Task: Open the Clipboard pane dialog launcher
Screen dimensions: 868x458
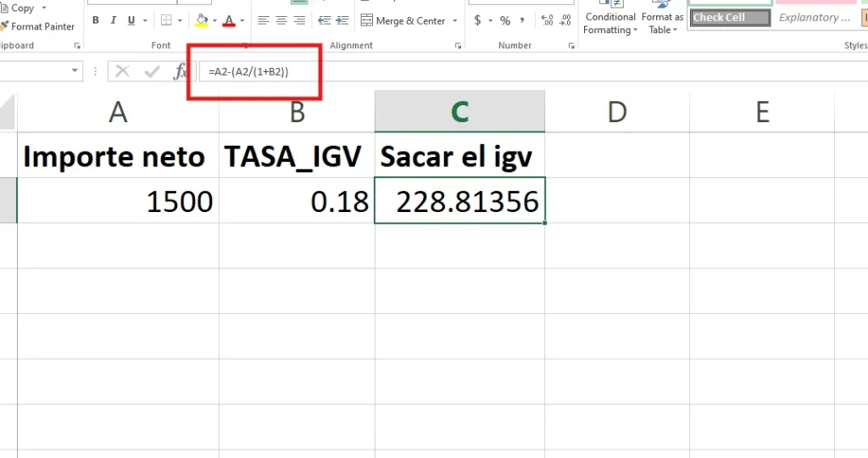Action: click(77, 46)
